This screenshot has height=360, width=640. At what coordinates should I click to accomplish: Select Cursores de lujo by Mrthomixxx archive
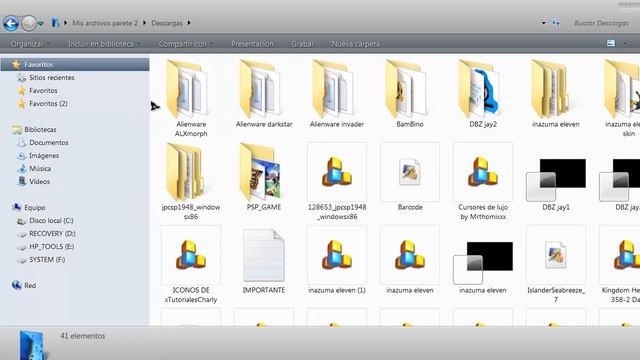click(x=482, y=181)
